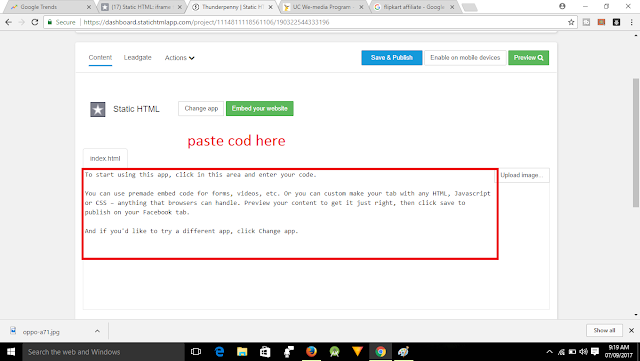This screenshot has width=640, height=361.
Task: Click Show all downloads button
Action: pyautogui.click(x=604, y=330)
